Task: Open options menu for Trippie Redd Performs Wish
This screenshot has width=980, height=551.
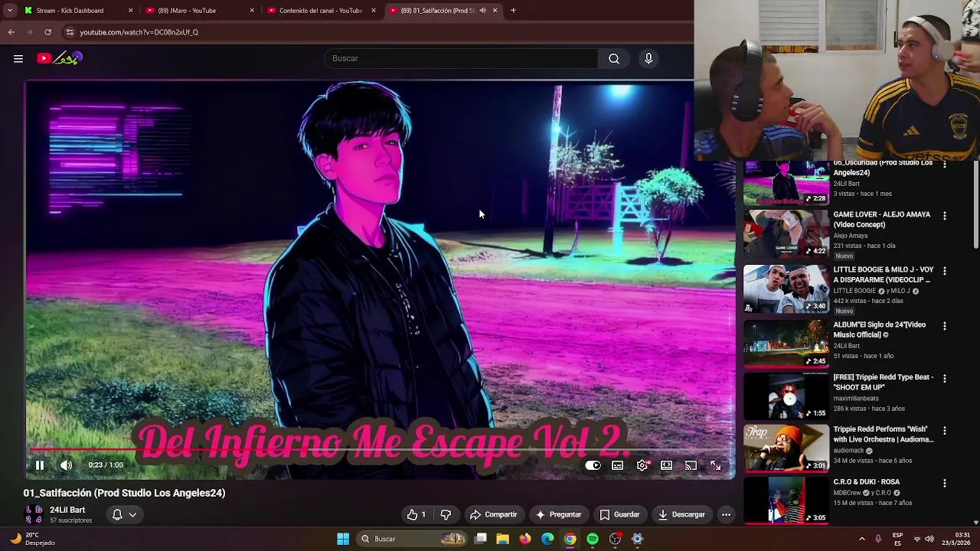Action: pyautogui.click(x=944, y=431)
